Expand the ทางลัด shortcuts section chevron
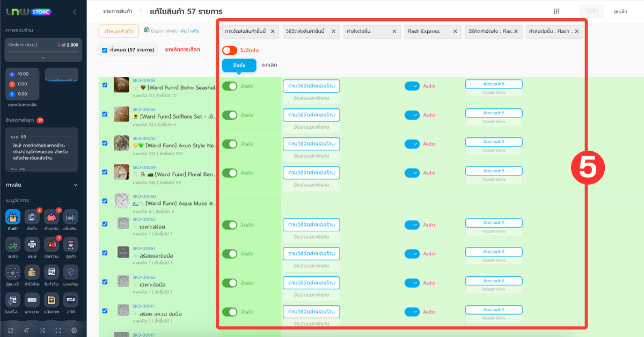Image resolution: width=644 pixels, height=337 pixels. [x=75, y=185]
